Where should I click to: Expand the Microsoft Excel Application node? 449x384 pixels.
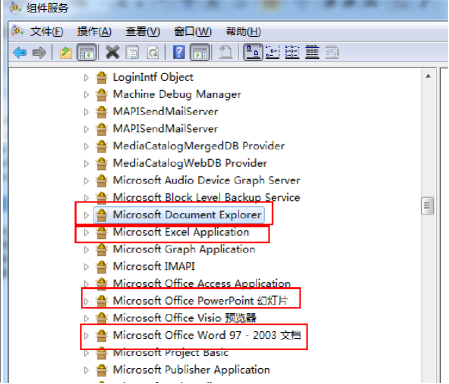pyautogui.click(x=86, y=233)
